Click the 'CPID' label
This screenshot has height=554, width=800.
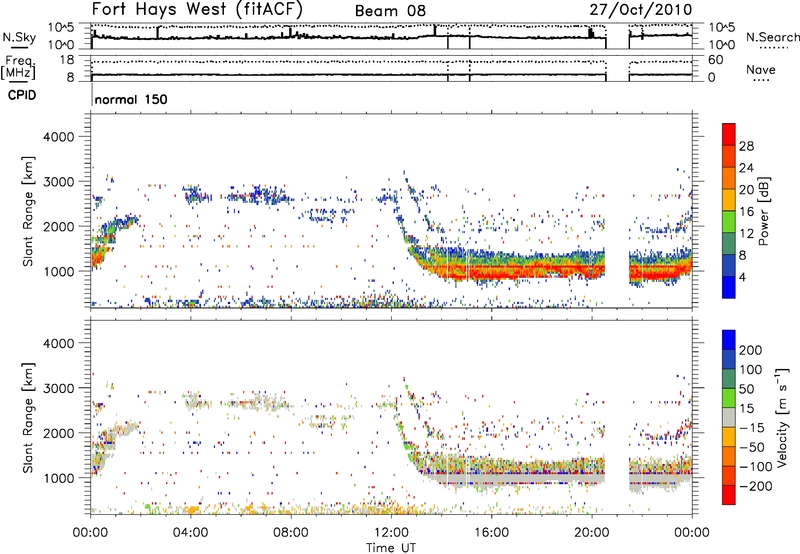click(22, 95)
